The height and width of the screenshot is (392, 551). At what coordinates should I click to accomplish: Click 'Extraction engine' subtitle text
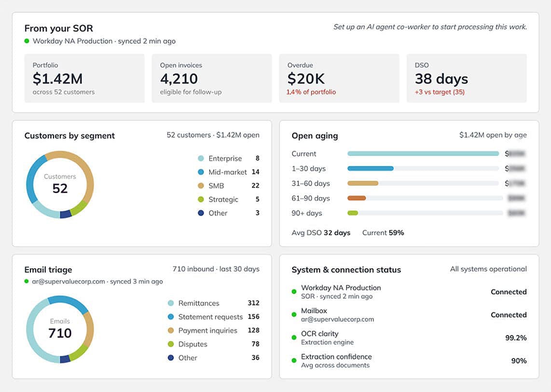coord(327,342)
